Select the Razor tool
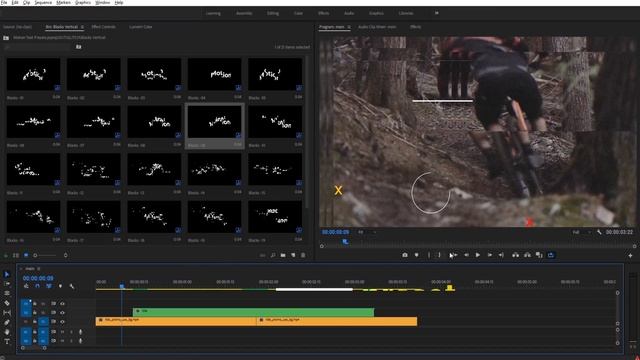This screenshot has width=640, height=360. click(7, 303)
